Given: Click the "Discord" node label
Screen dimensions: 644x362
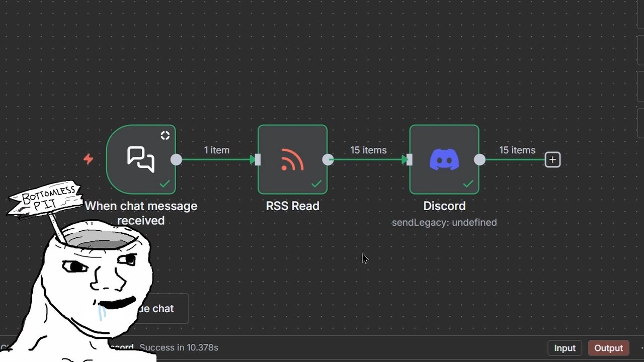Looking at the screenshot, I should tap(444, 206).
